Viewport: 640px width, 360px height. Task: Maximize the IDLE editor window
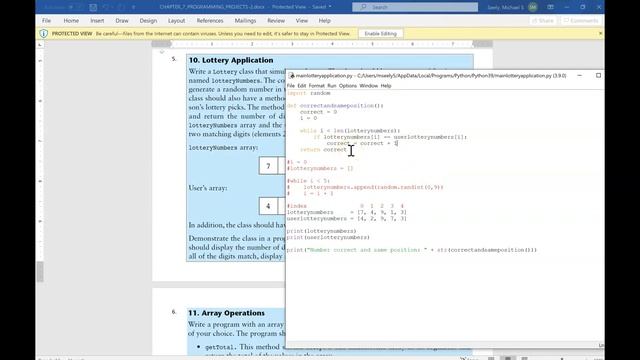598,76
